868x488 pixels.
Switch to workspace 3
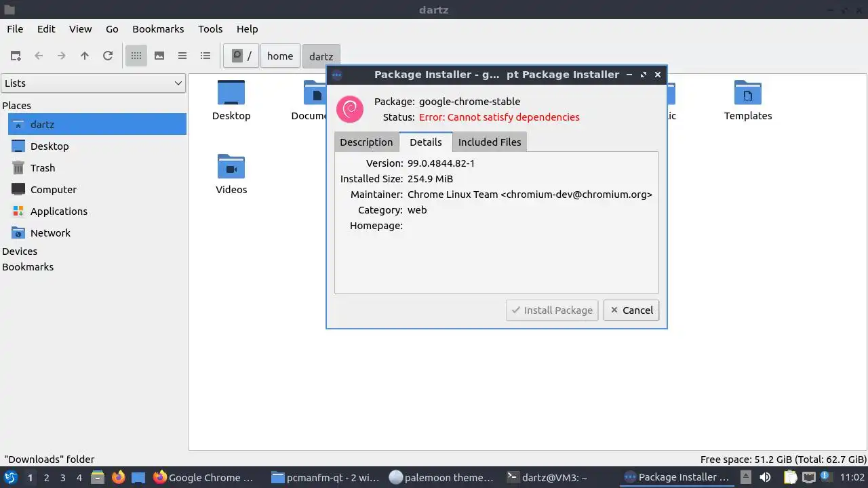(x=62, y=477)
